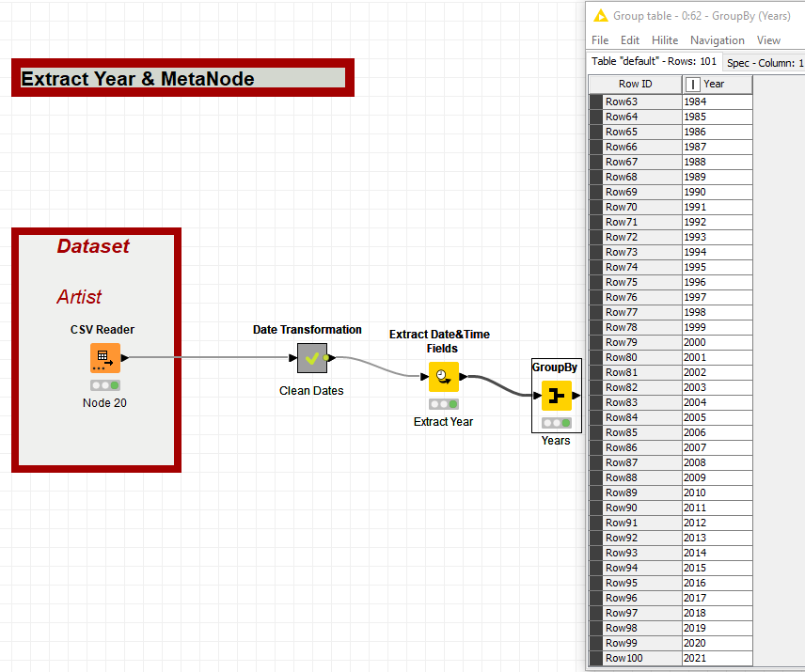Click the cell with year 2000
This screenshot has height=672, width=805.
[718, 342]
